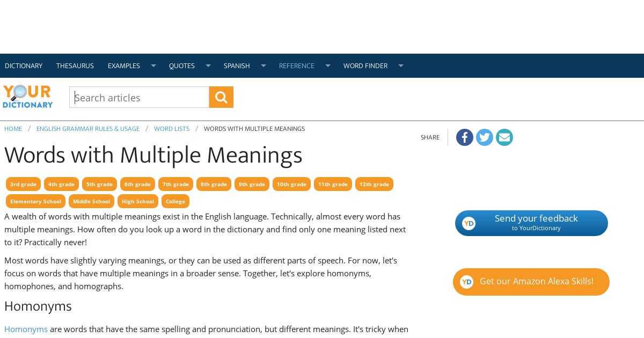Open the YourDictionary logo homepage
Screen dimensions: 644x338
[x=28, y=97]
